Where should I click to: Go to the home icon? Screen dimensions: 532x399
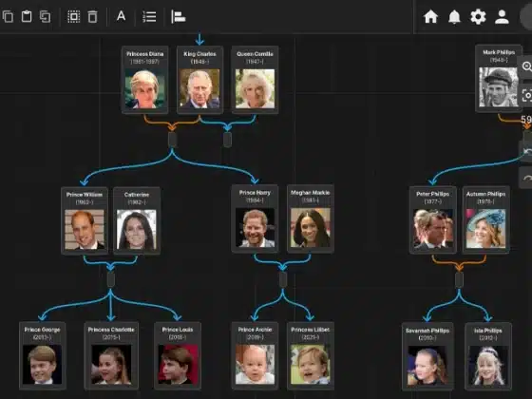click(x=430, y=16)
